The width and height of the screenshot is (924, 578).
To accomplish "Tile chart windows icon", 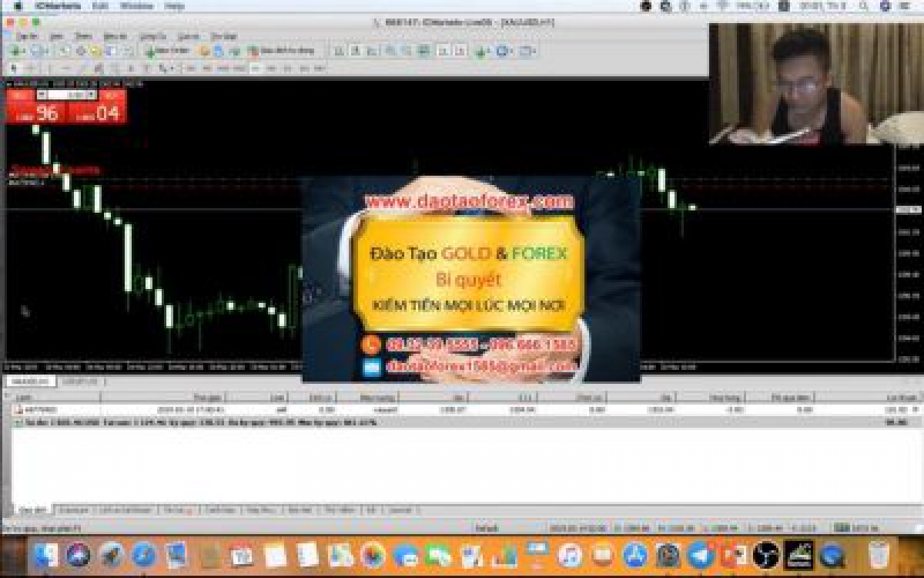I will tap(423, 52).
